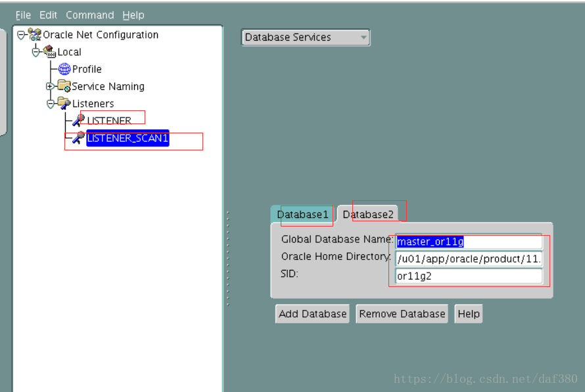
Task: Click the Local node house icon
Action: click(x=49, y=51)
